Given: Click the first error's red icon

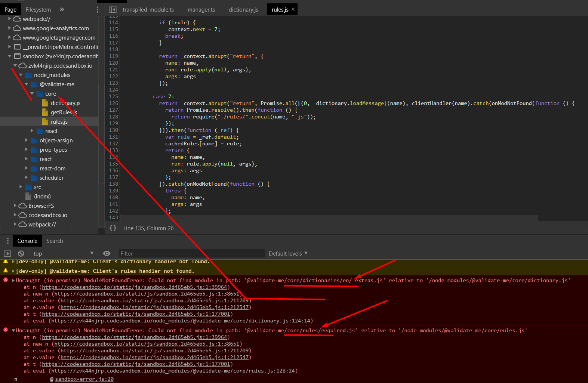Looking at the screenshot, I should pyautogui.click(x=6, y=280).
